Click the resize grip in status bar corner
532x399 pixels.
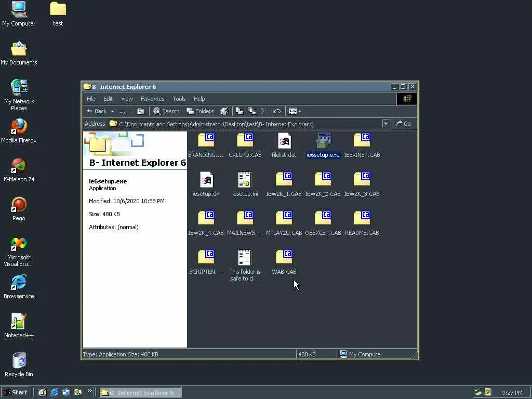pos(414,355)
